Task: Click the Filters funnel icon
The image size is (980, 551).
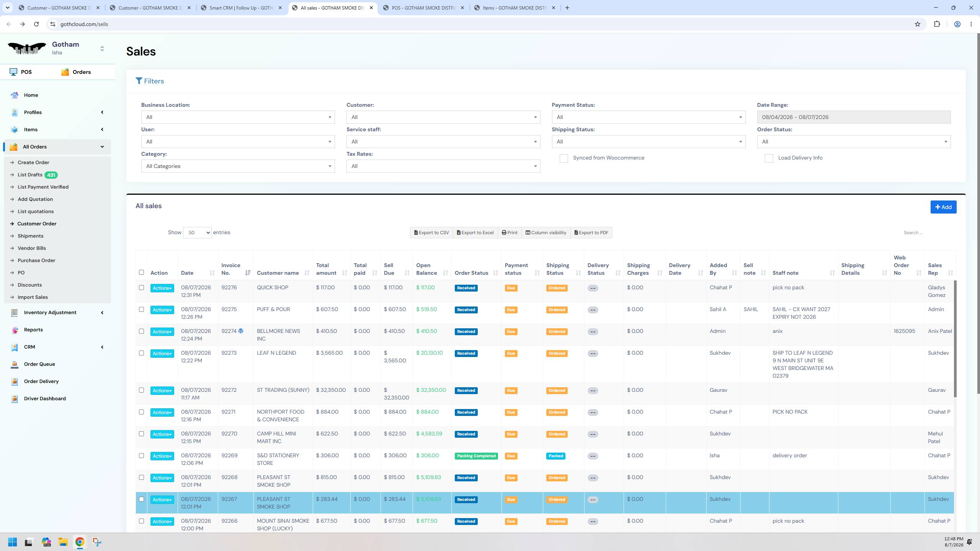Action: pos(139,81)
